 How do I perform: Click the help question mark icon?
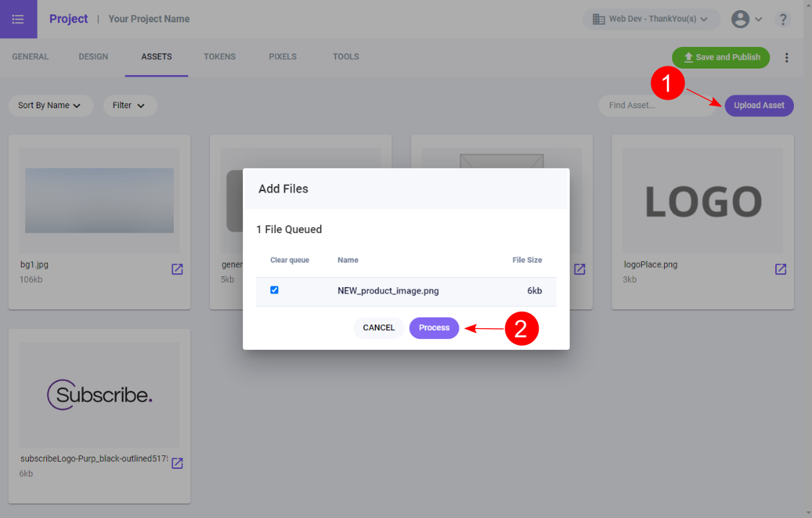[783, 19]
